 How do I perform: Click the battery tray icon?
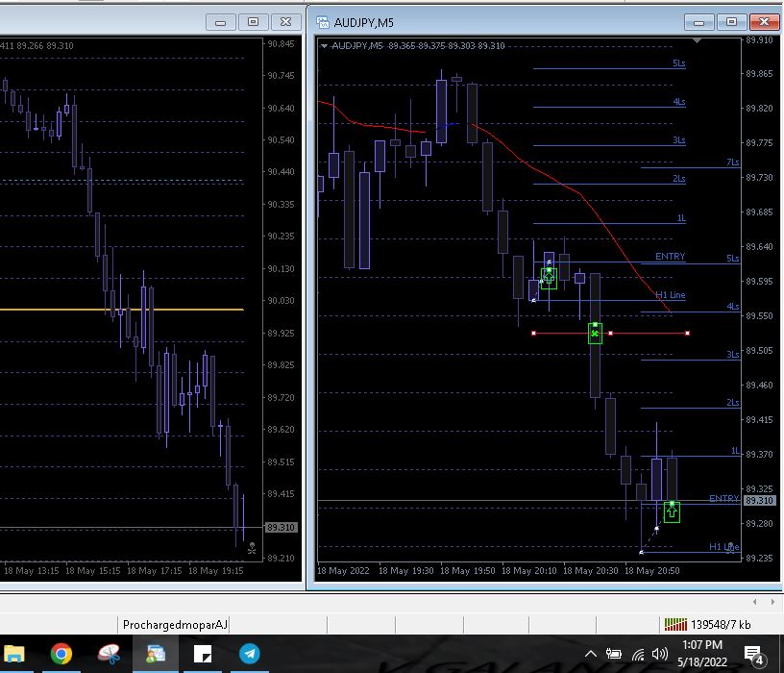pyautogui.click(x=614, y=654)
